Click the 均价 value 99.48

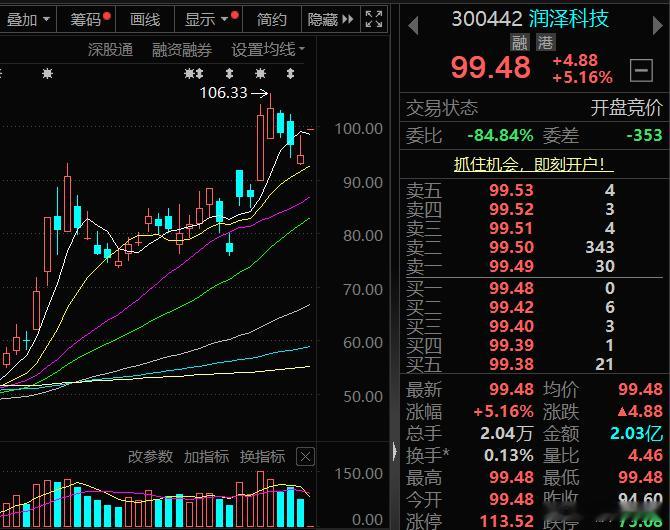[x=641, y=389]
